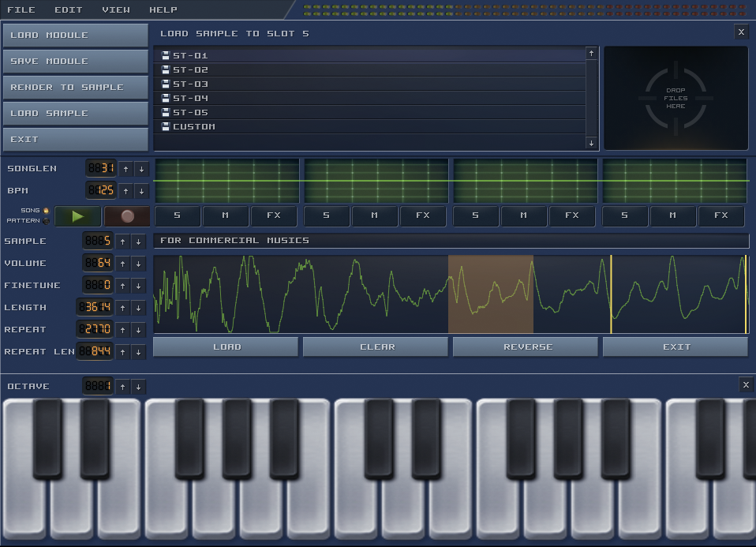Click Render to Sample button
Viewport: 756px width, 547px height.
[75, 87]
